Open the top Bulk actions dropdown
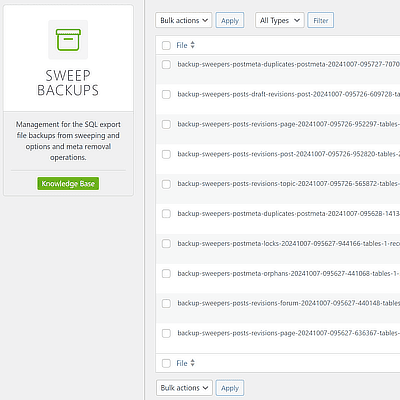This screenshot has height=400, width=400. click(183, 20)
